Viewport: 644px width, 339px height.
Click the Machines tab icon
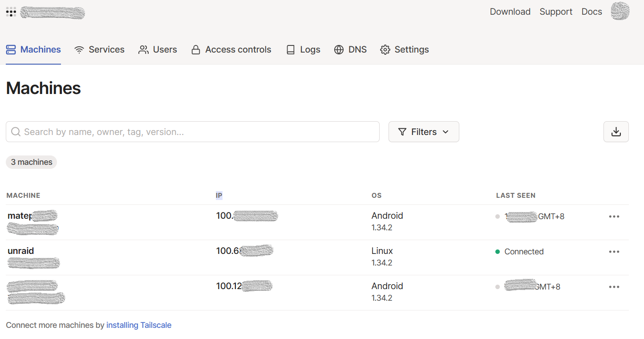point(11,49)
